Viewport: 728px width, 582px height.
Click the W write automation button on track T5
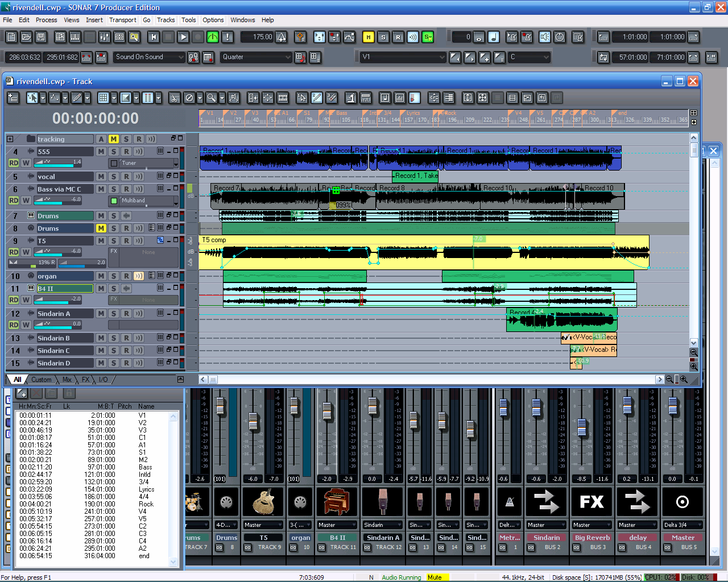26,252
